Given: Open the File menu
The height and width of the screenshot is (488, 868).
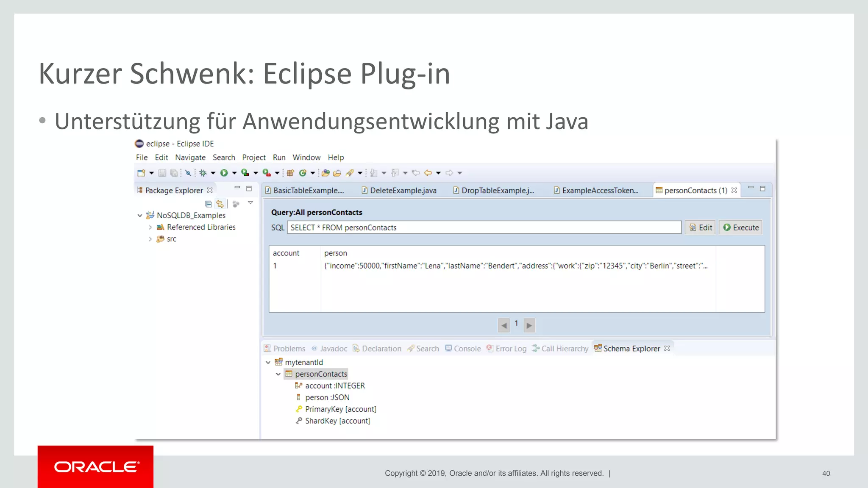Looking at the screenshot, I should 142,157.
